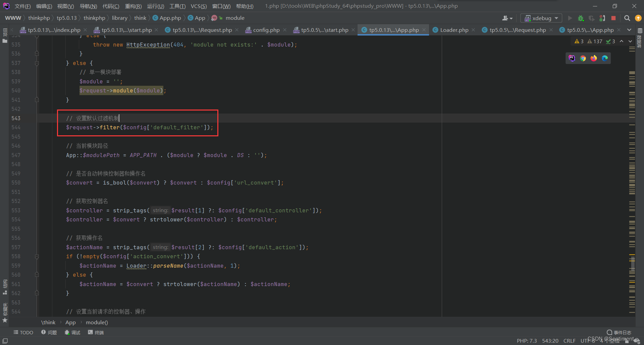644x345 pixels.
Task: Open the 事件日志 event log
Action: [x=619, y=332]
